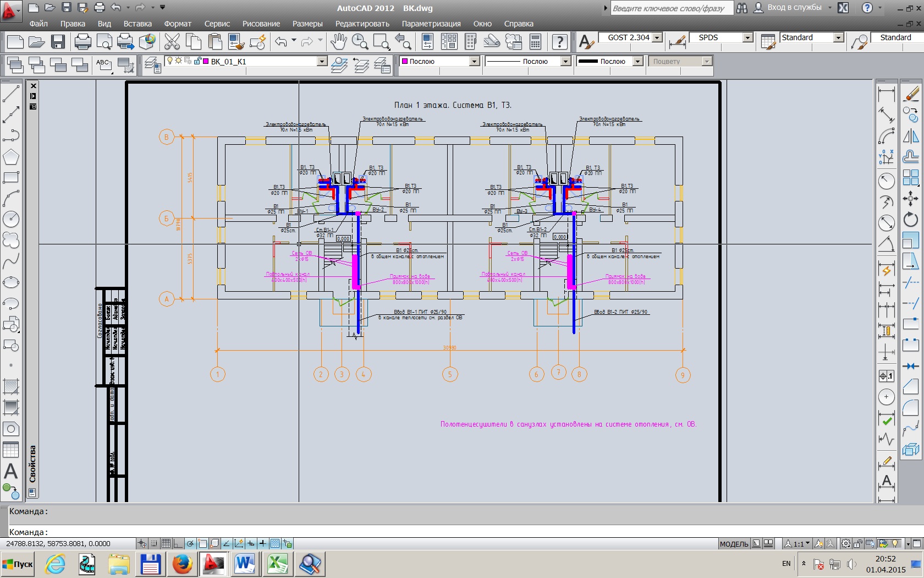Open the Файл menu
Image resolution: width=924 pixels, height=578 pixels.
[38, 24]
